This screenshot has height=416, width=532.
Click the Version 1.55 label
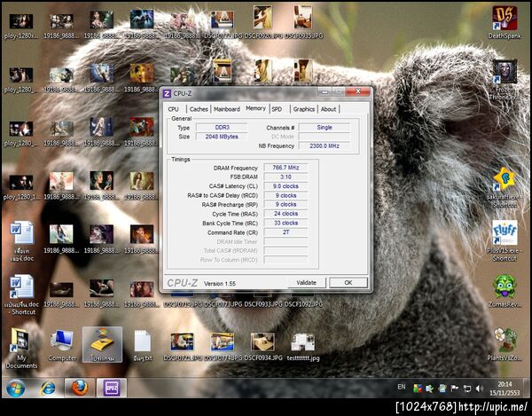(220, 284)
